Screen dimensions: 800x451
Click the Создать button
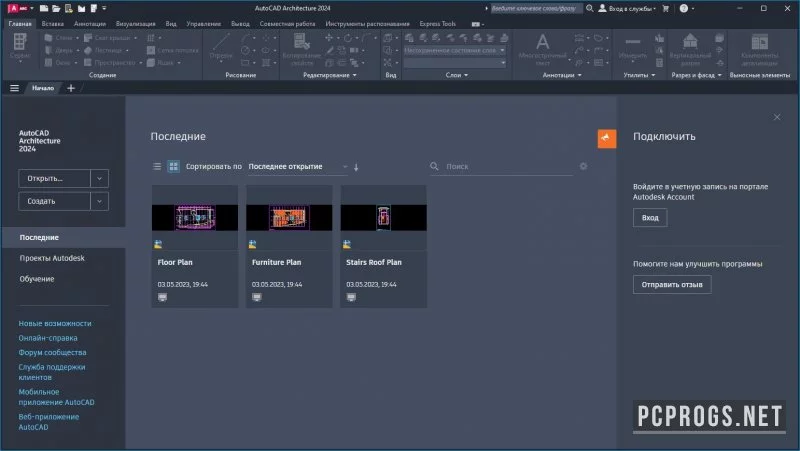tap(54, 202)
